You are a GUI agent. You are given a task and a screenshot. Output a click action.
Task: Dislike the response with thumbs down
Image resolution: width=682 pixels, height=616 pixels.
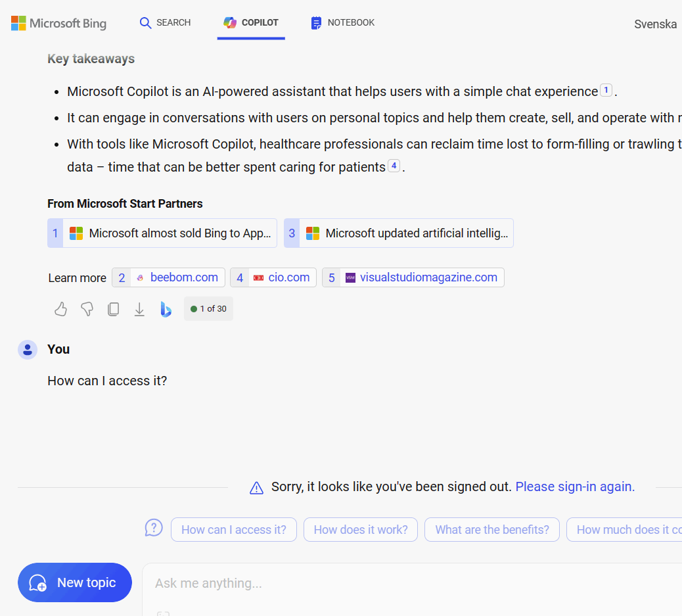point(87,309)
